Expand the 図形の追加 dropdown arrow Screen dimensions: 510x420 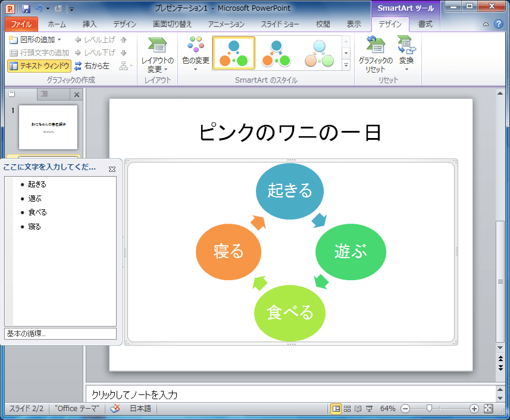coord(59,40)
